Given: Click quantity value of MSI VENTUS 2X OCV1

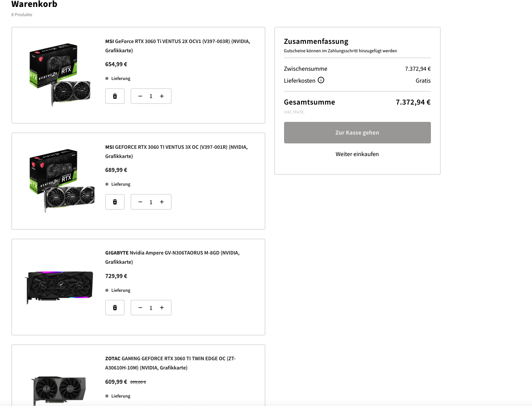Looking at the screenshot, I should pyautogui.click(x=151, y=96).
